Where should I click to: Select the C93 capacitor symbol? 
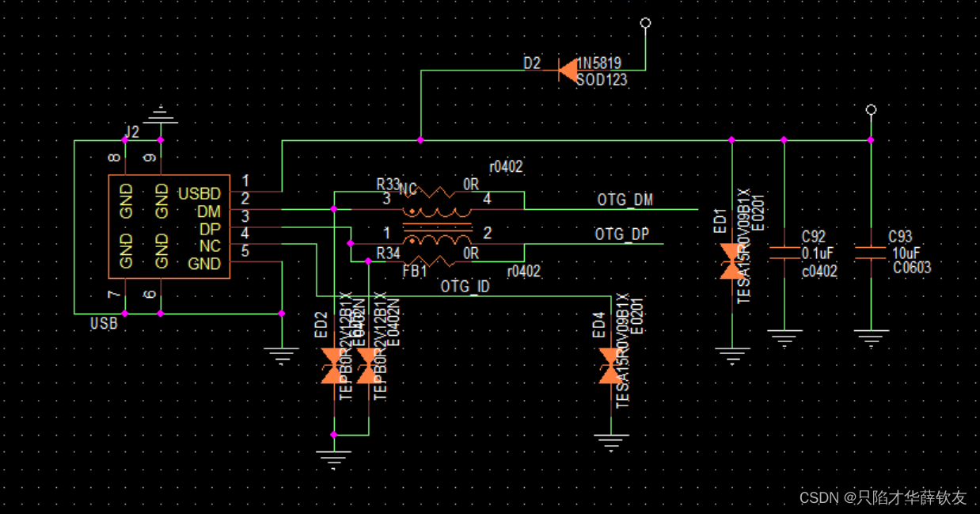pyautogui.click(x=871, y=253)
